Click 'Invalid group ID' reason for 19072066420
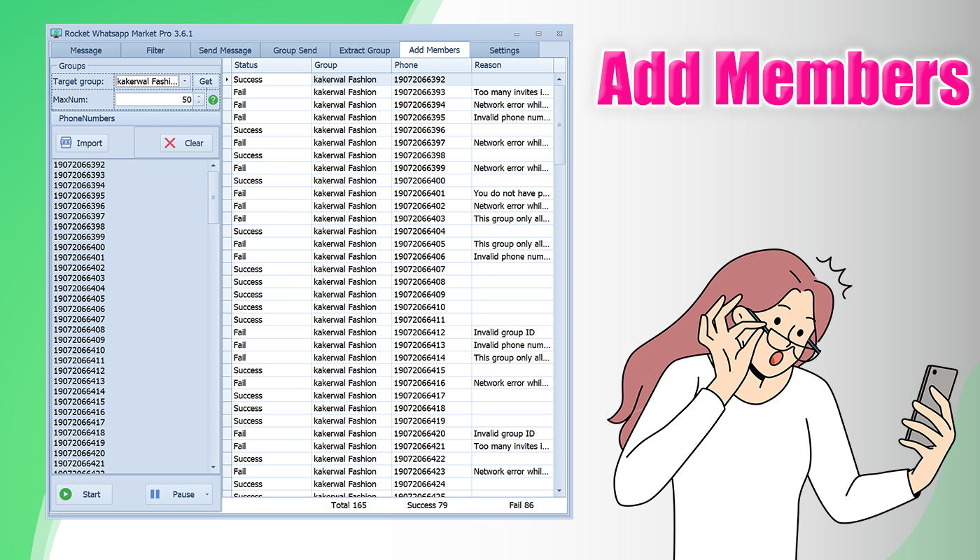980x560 pixels. tap(512, 433)
